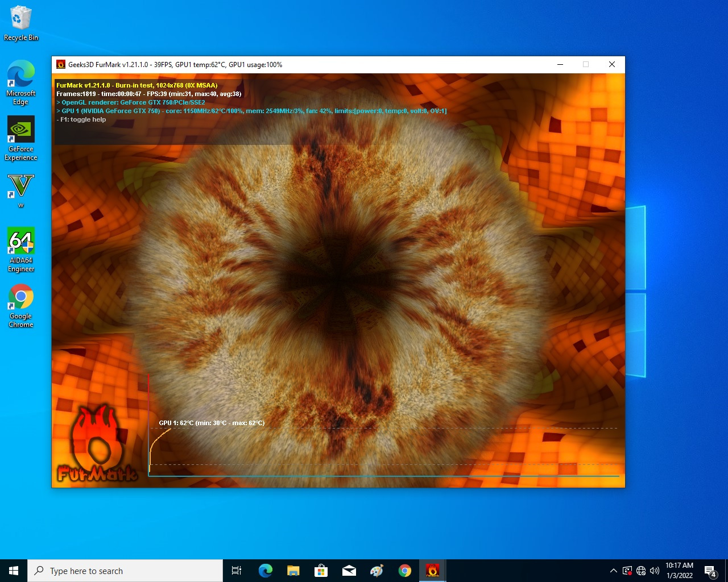The image size is (728, 582).
Task: Open the Recycle Bin desktop icon
Action: tap(21, 23)
